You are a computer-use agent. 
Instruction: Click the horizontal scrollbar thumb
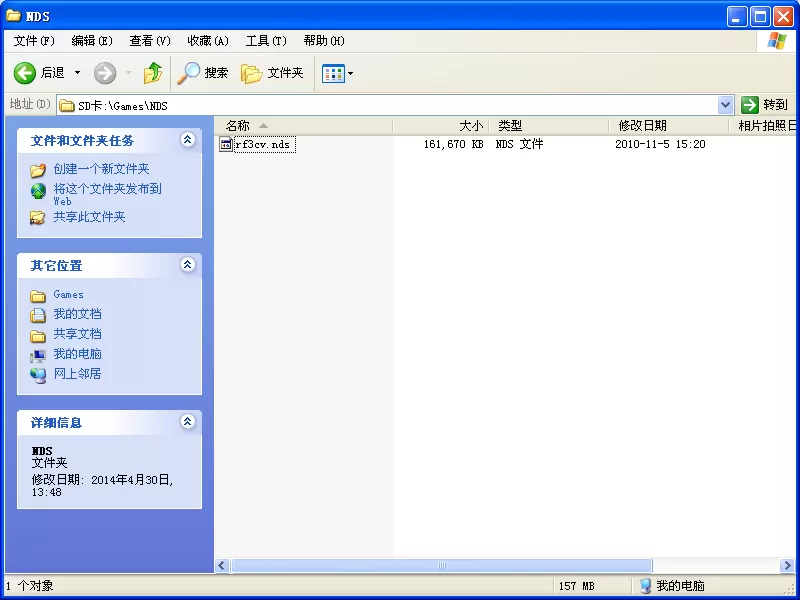442,565
